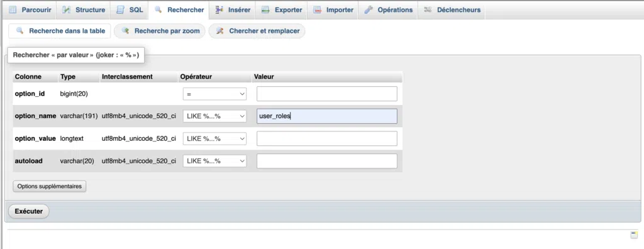The width and height of the screenshot is (644, 249).
Task: Click the Parcourir table icon
Action: click(13, 10)
